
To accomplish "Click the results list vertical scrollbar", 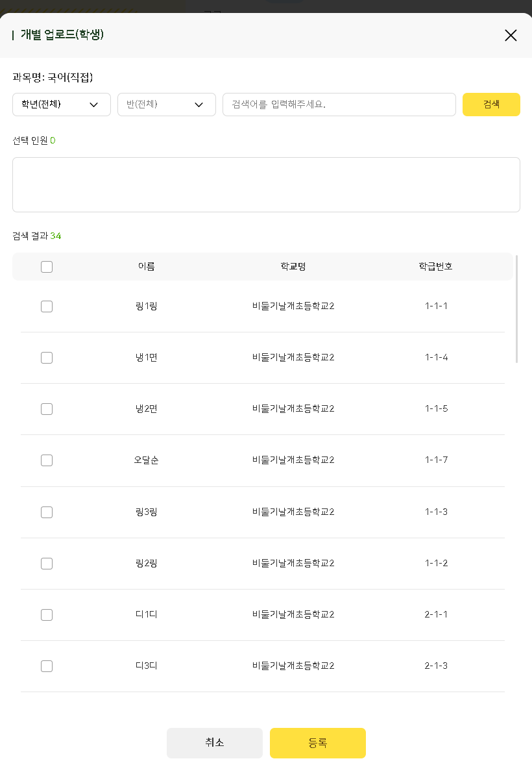I will coord(516,309).
